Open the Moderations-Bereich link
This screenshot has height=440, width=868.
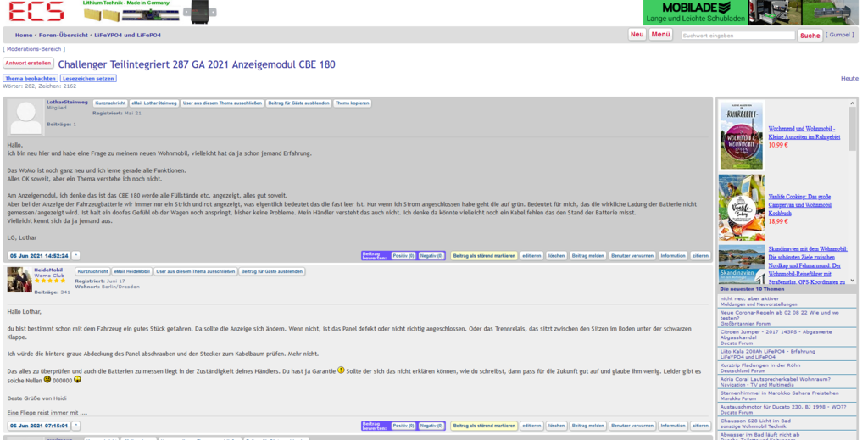(x=34, y=49)
